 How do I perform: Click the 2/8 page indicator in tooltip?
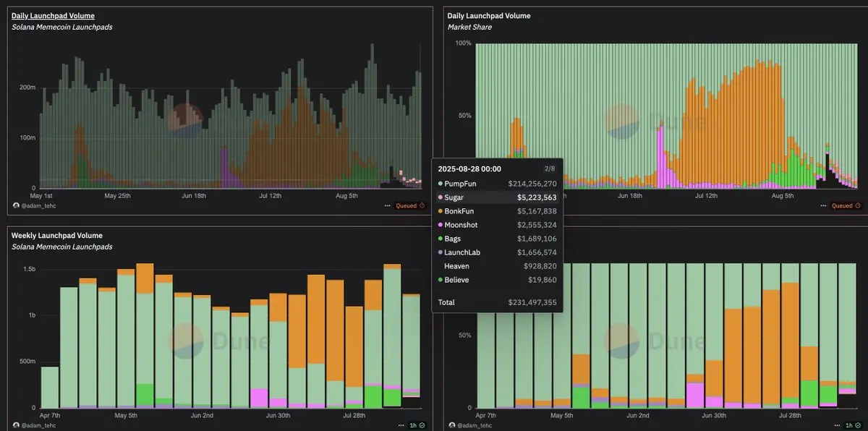[550, 168]
